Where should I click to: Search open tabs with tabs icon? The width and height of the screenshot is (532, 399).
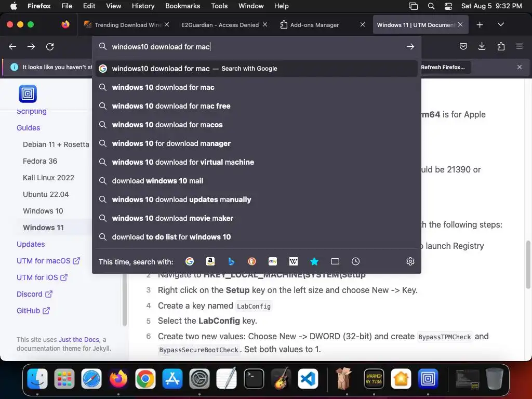click(x=335, y=261)
